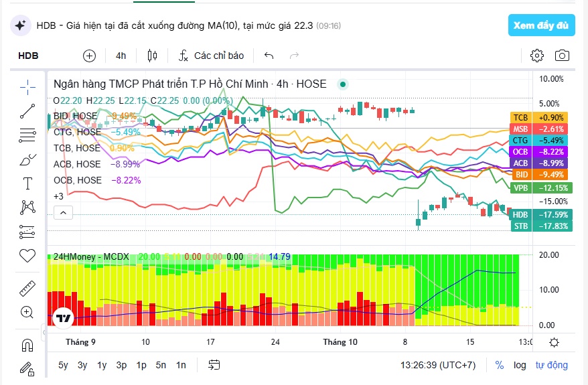Open chart settings gear

tap(537, 56)
